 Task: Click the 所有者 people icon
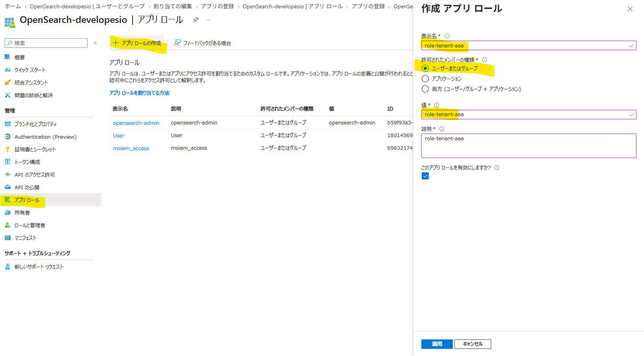8,213
